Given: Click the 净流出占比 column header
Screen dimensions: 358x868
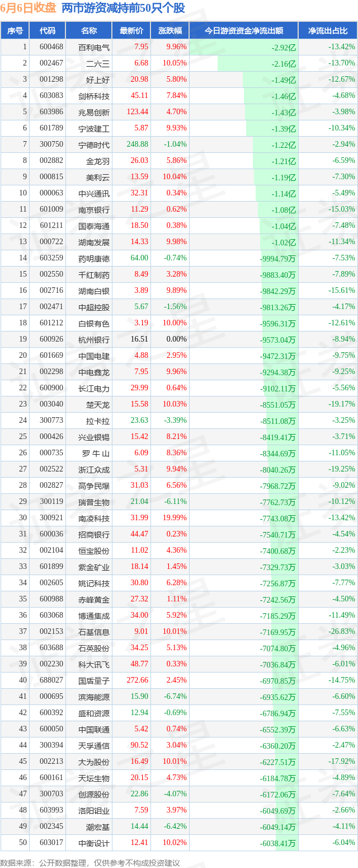Looking at the screenshot, I should click(328, 31).
